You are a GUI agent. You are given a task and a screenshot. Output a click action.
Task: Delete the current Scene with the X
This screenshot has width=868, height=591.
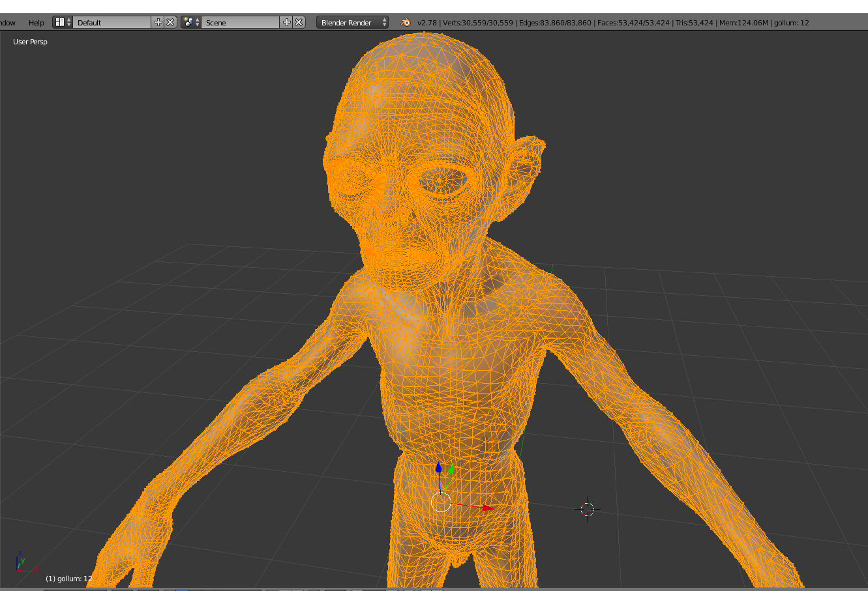pos(299,22)
